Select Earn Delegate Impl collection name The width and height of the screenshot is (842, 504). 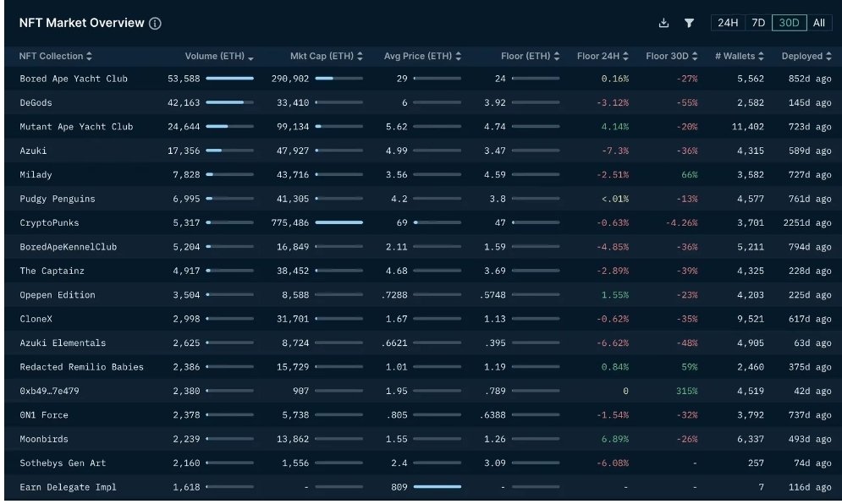(69, 487)
